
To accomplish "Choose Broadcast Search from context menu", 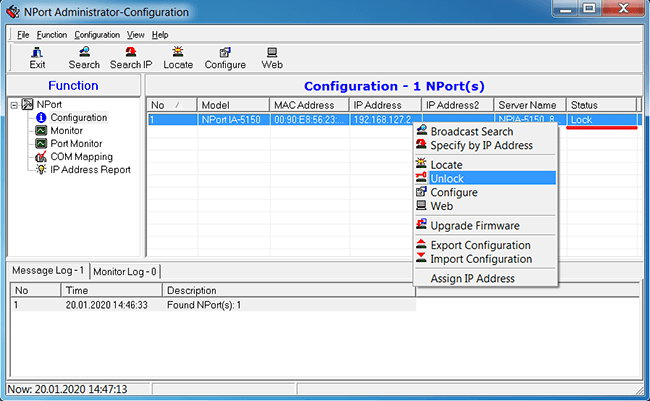I will (485, 131).
